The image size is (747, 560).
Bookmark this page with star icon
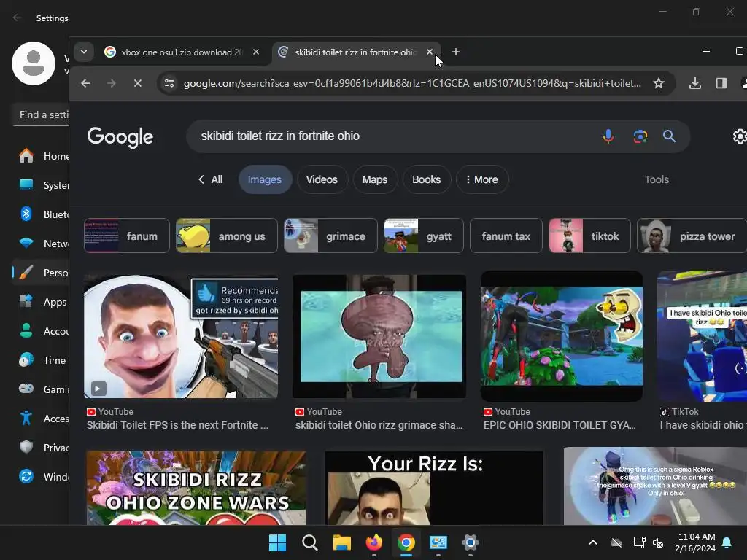point(659,83)
